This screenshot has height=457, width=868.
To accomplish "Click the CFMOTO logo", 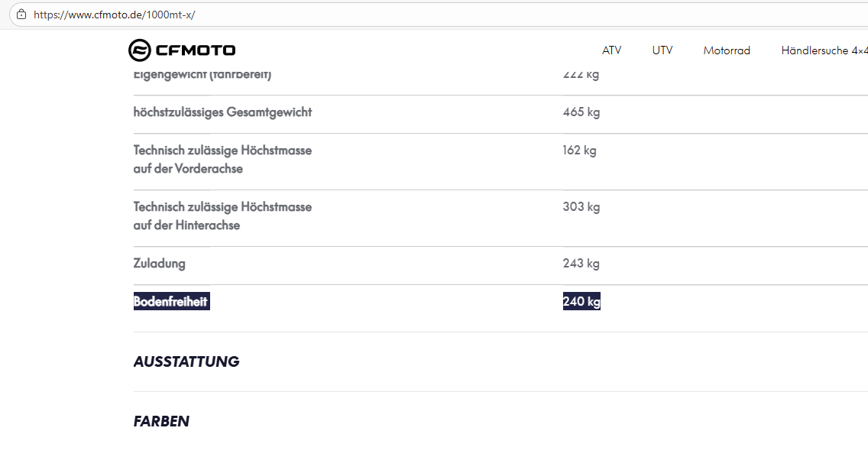I will pos(182,50).
